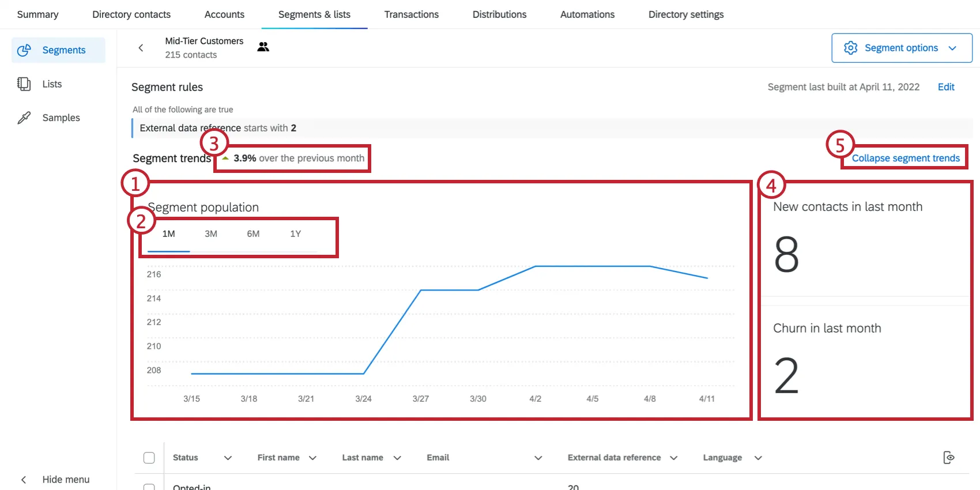Click the people icon next to segment name

(263, 47)
